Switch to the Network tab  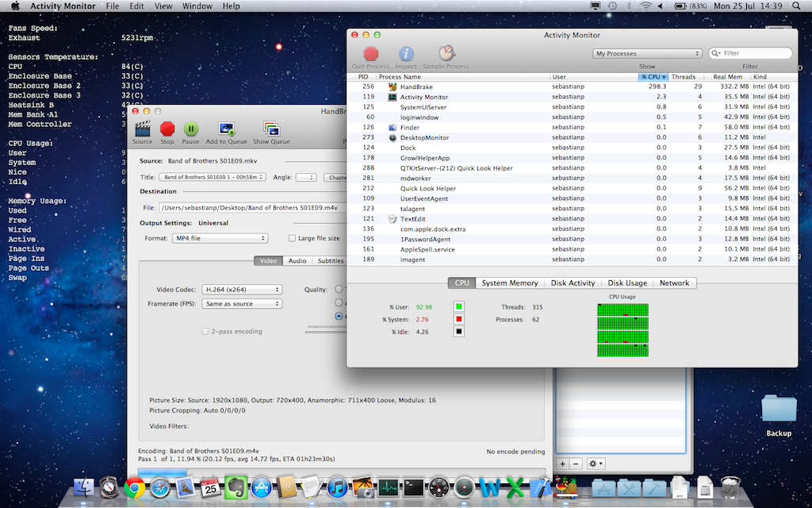(x=674, y=283)
